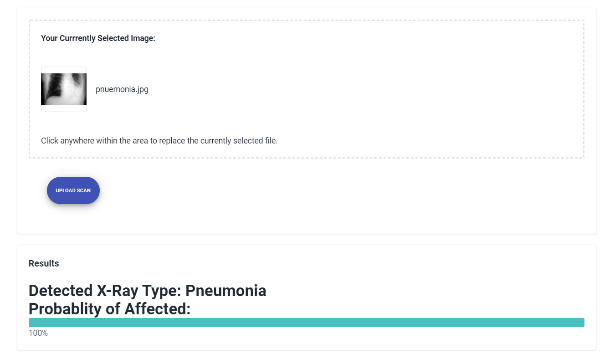
Task: Click the word 'replace' in the instruction text
Action: click(172, 141)
